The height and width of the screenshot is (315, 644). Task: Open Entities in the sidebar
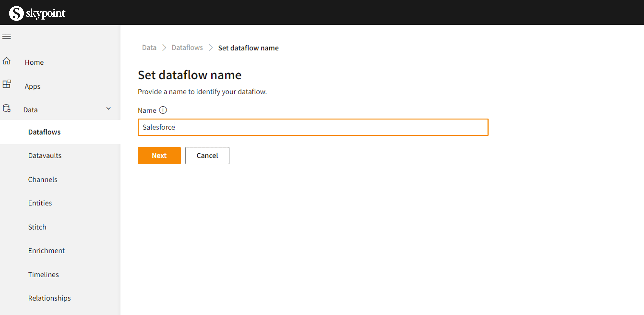coord(40,203)
